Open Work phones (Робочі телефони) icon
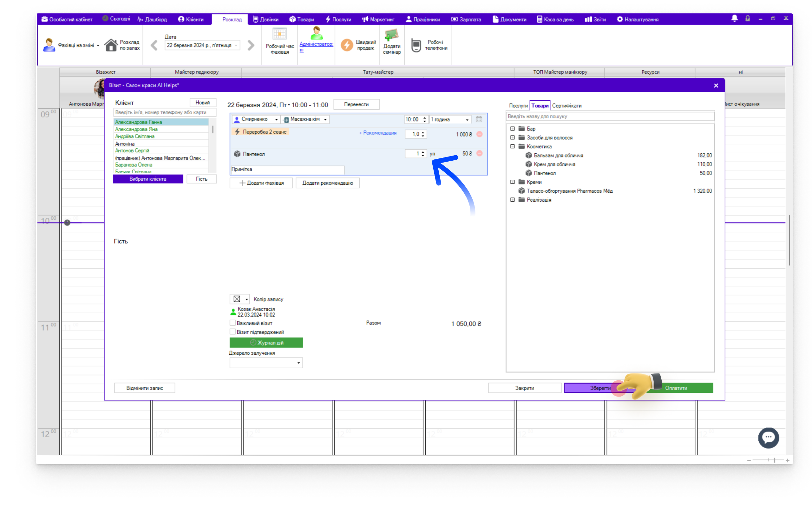This screenshot has height=508, width=812. click(416, 45)
